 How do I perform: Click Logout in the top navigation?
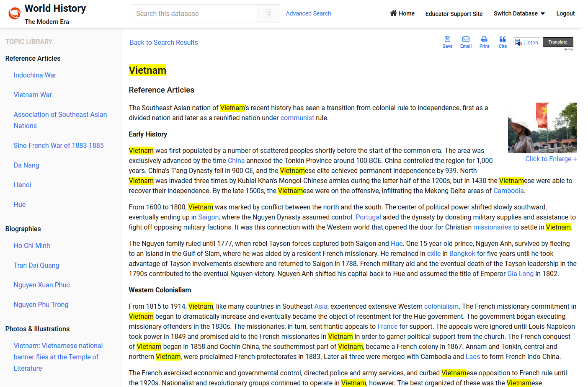click(x=565, y=13)
